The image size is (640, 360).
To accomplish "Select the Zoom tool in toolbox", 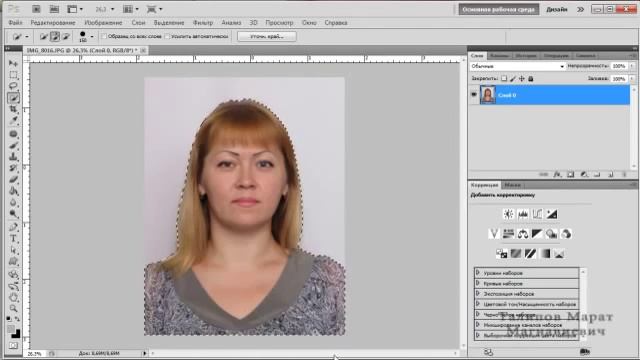I will click(x=13, y=309).
